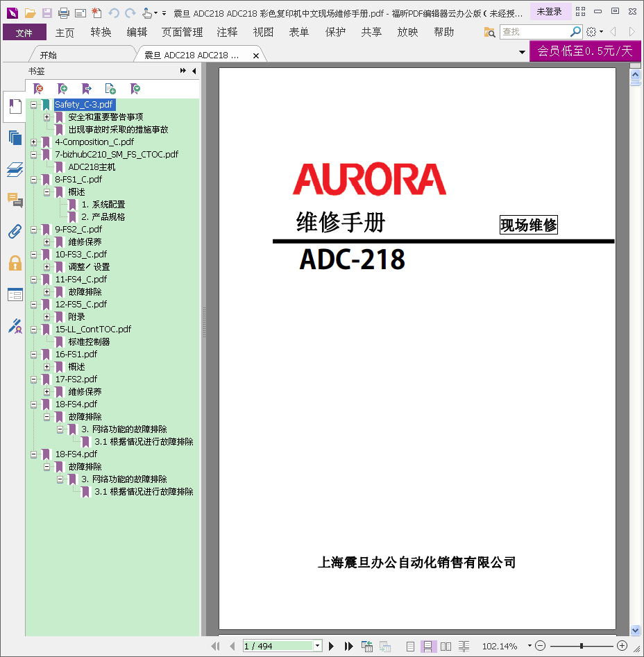Expand the 安全和重要警告事项 bookmark
This screenshot has height=657, width=644.
(47, 117)
